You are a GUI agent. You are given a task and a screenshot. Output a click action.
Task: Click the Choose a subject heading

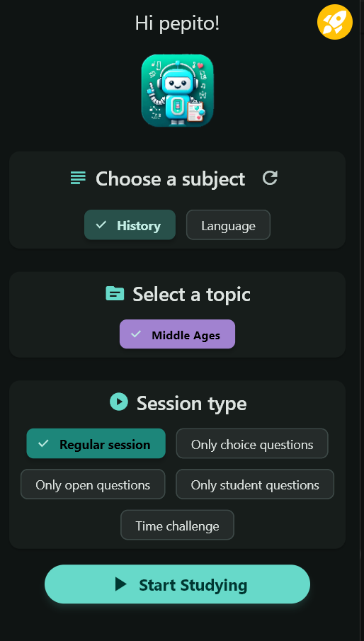click(x=171, y=179)
